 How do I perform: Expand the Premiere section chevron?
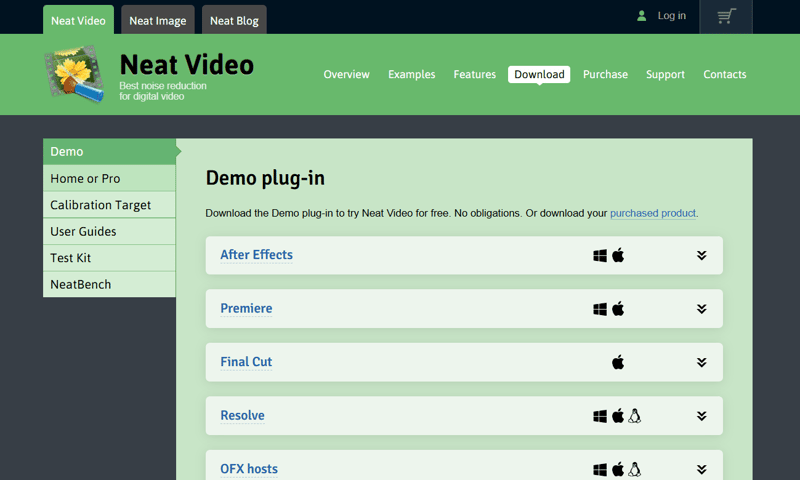click(702, 309)
